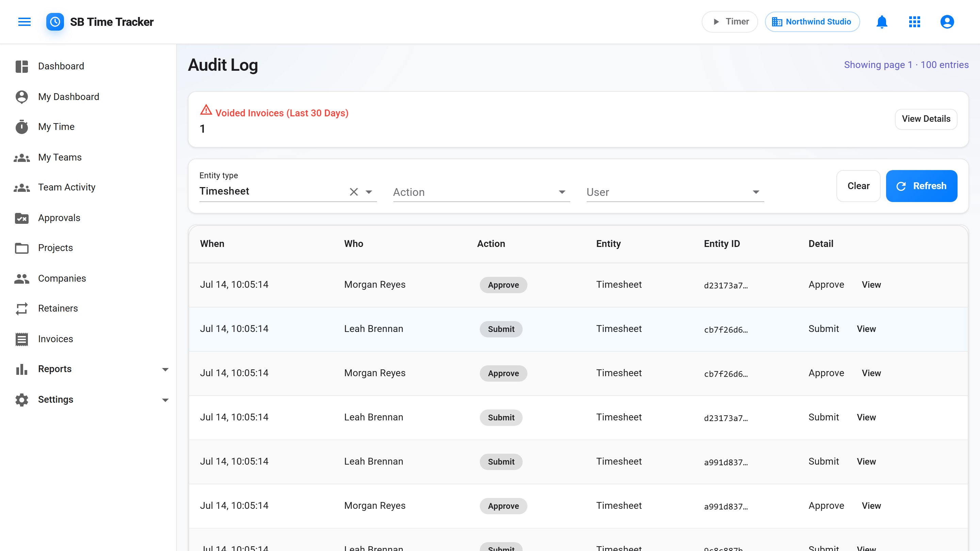The image size is (980, 551).
Task: Open the Action filter dropdown
Action: 481,192
